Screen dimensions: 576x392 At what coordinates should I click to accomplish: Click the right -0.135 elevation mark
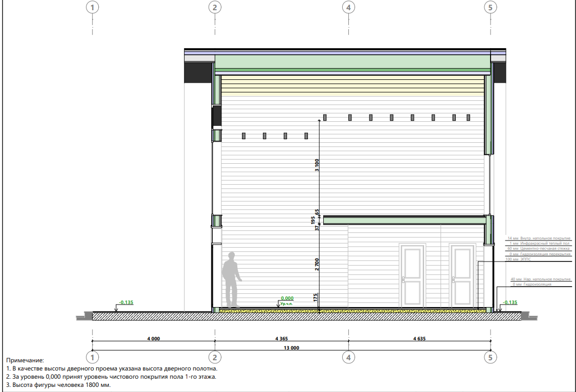click(510, 302)
